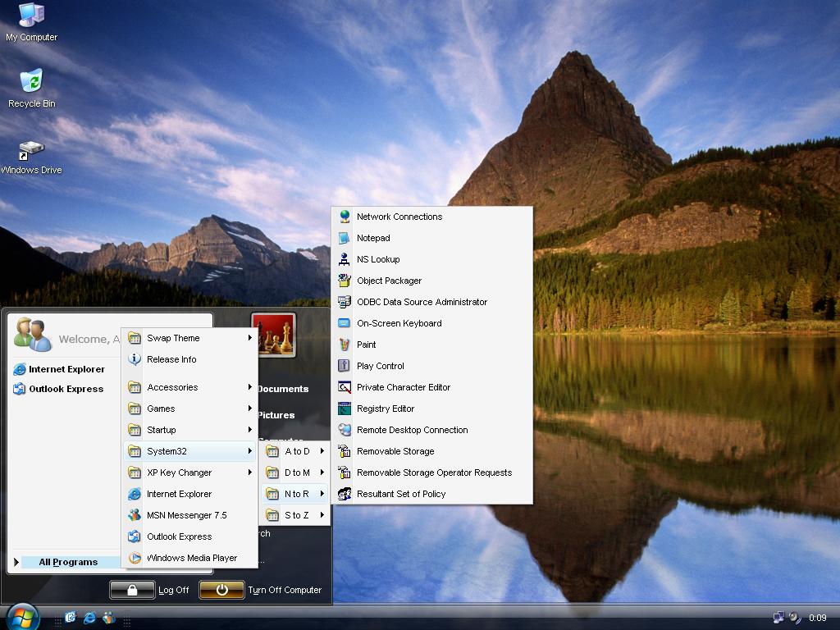Open the My Computer desktop icon
This screenshot has width=840, height=630.
31,21
